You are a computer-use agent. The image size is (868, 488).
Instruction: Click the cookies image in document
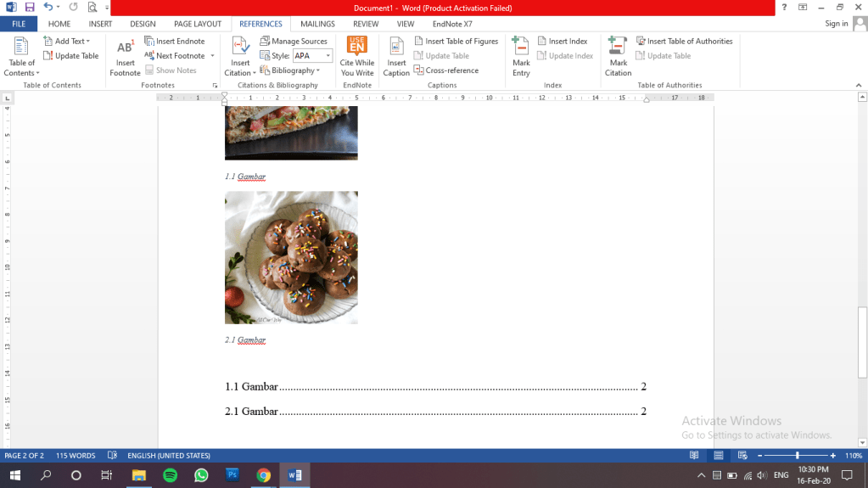pos(291,257)
